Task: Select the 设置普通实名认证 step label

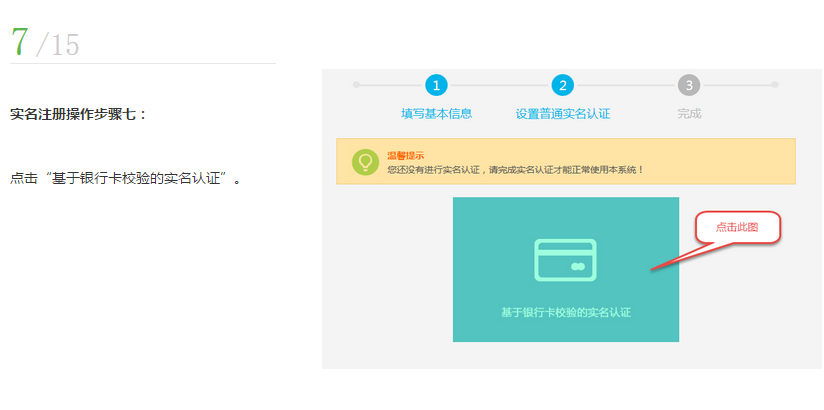Action: (562, 114)
